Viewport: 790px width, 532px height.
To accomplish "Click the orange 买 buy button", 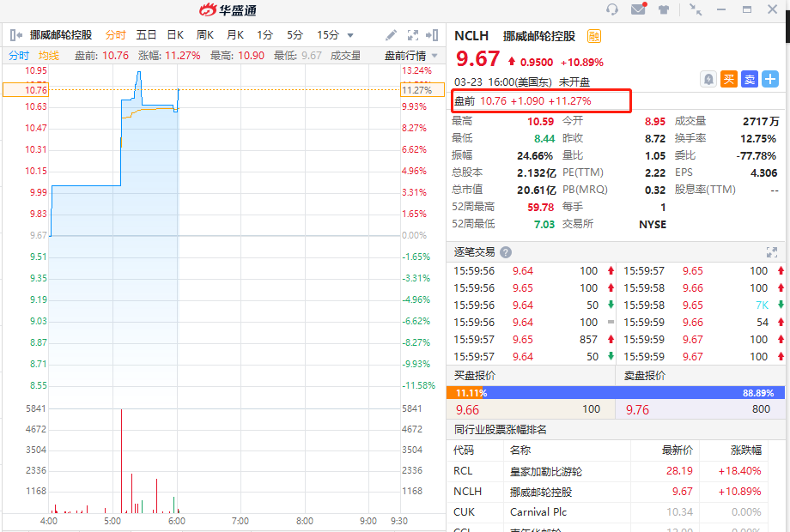I will tap(729, 80).
